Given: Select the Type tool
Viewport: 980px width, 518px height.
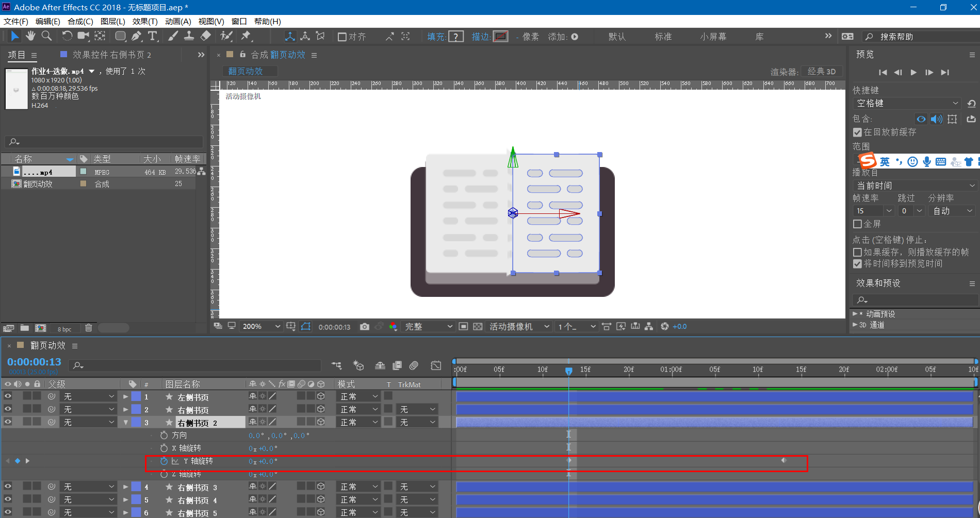Looking at the screenshot, I should point(153,36).
